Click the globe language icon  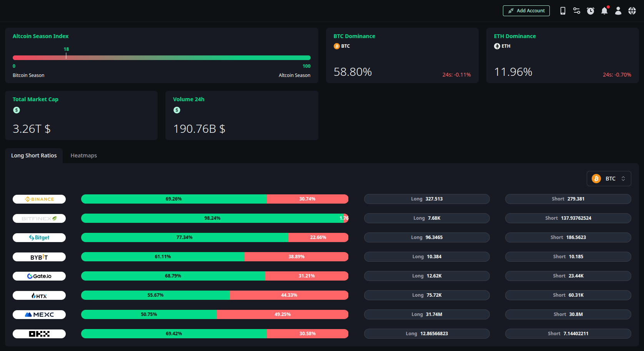click(x=632, y=11)
